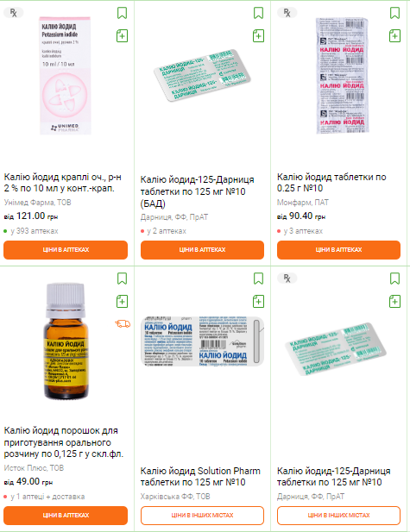The image size is (410, 532).
Task: Click the delivery truck icon on порошок card
Action: click(123, 323)
